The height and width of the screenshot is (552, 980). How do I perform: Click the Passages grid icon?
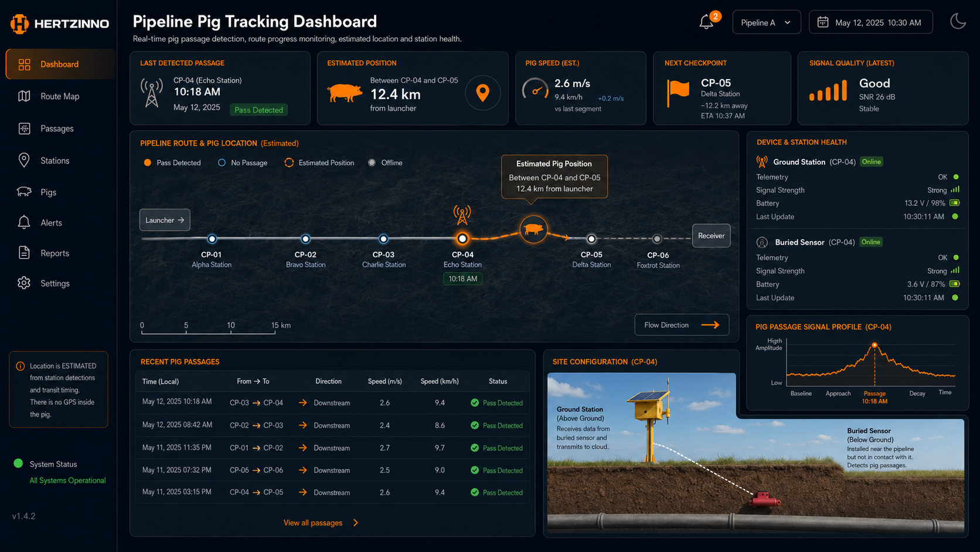point(24,128)
